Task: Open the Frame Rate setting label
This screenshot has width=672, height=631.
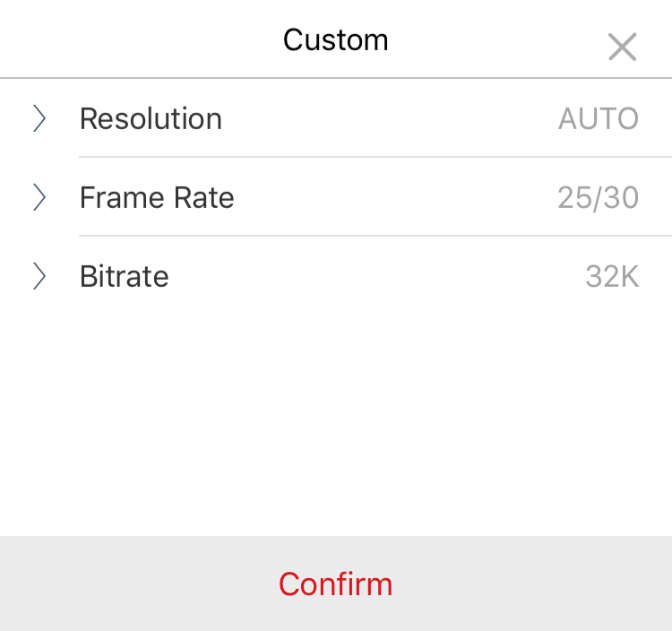Action: 157,197
